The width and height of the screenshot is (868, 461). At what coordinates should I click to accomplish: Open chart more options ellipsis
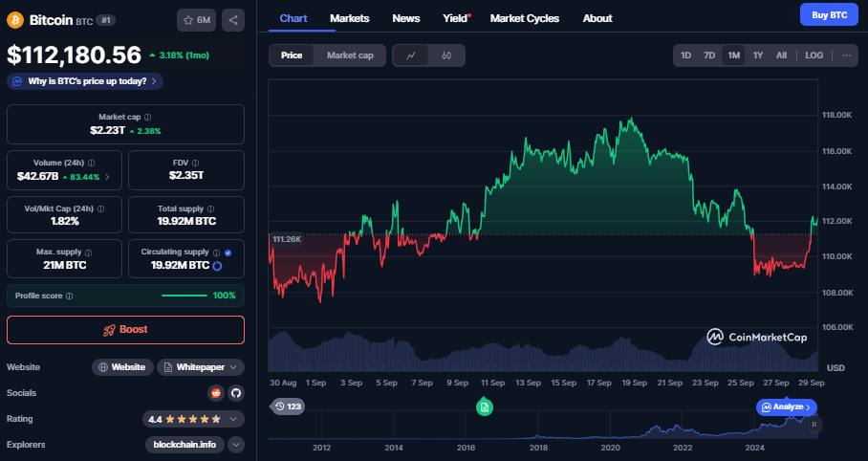click(x=846, y=55)
